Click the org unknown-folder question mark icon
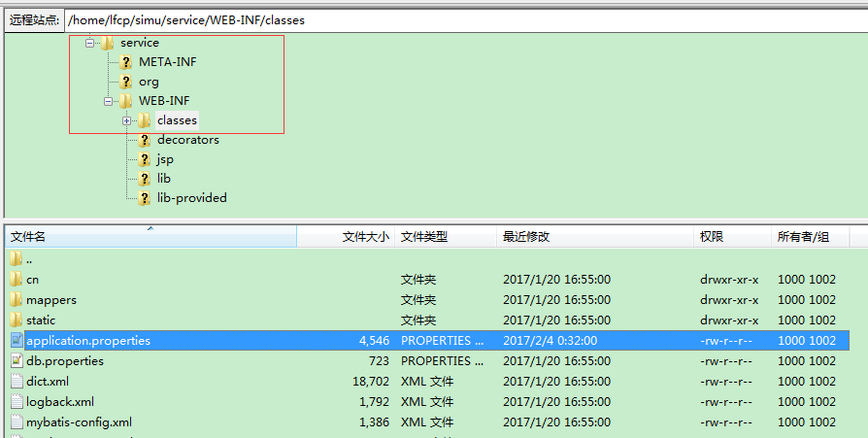Viewport: 868px width, 438px height. point(126,82)
